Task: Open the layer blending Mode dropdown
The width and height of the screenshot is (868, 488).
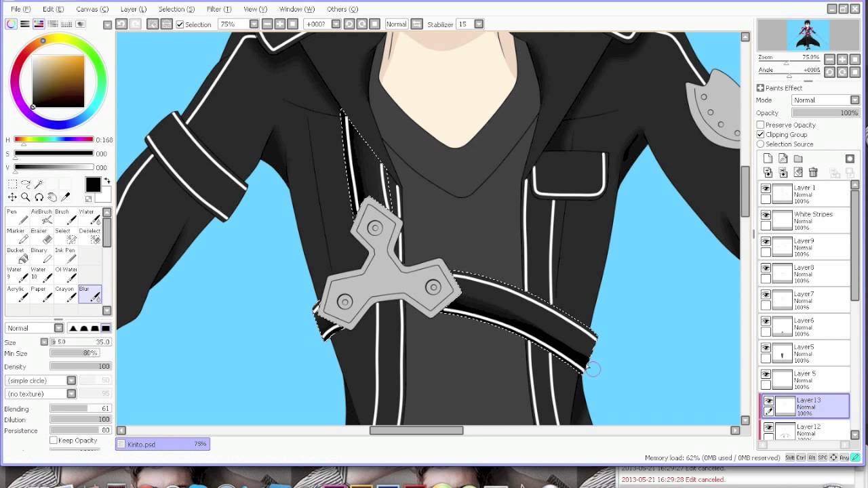Action: (x=854, y=100)
